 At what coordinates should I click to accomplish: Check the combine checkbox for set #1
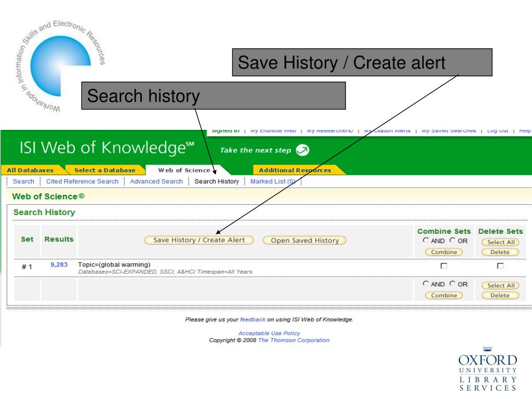(x=444, y=265)
